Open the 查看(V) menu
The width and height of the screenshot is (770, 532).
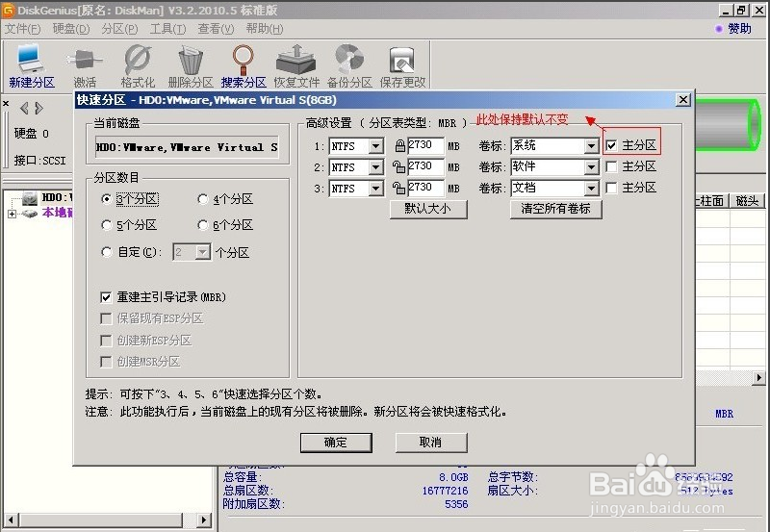(x=216, y=29)
